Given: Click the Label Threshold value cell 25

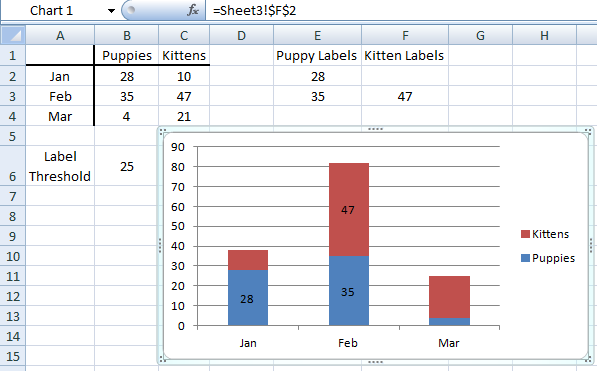Looking at the screenshot, I should coord(126,166).
